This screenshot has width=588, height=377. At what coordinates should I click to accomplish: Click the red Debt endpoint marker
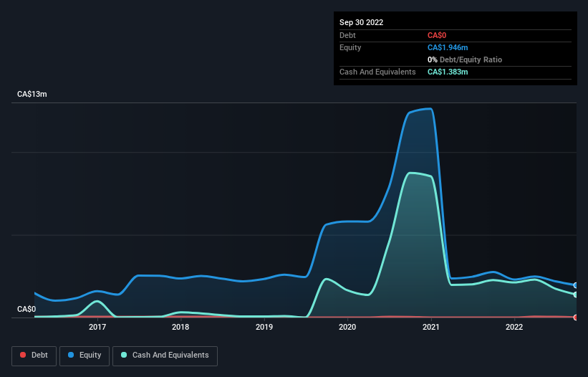[576, 318]
